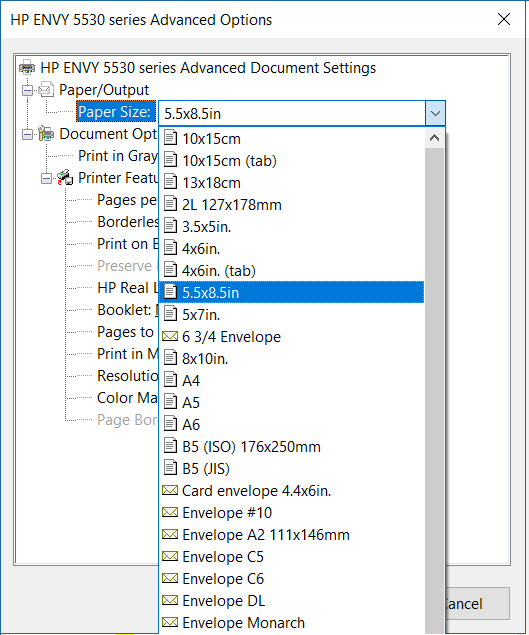Select highlighted 5.5x8.5in list entry
This screenshot has height=635, width=529.
tap(292, 292)
